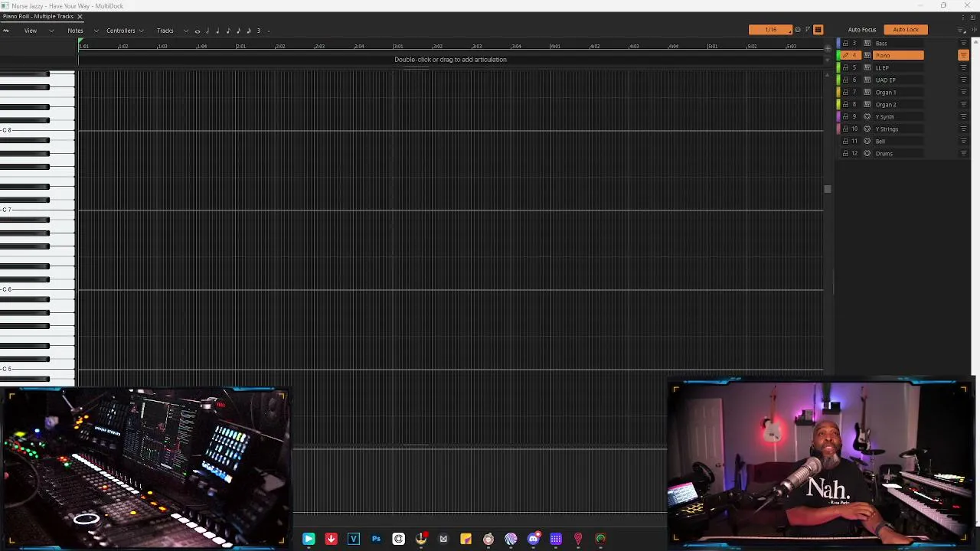Toggle the lock on Organ 1 track

point(845,92)
